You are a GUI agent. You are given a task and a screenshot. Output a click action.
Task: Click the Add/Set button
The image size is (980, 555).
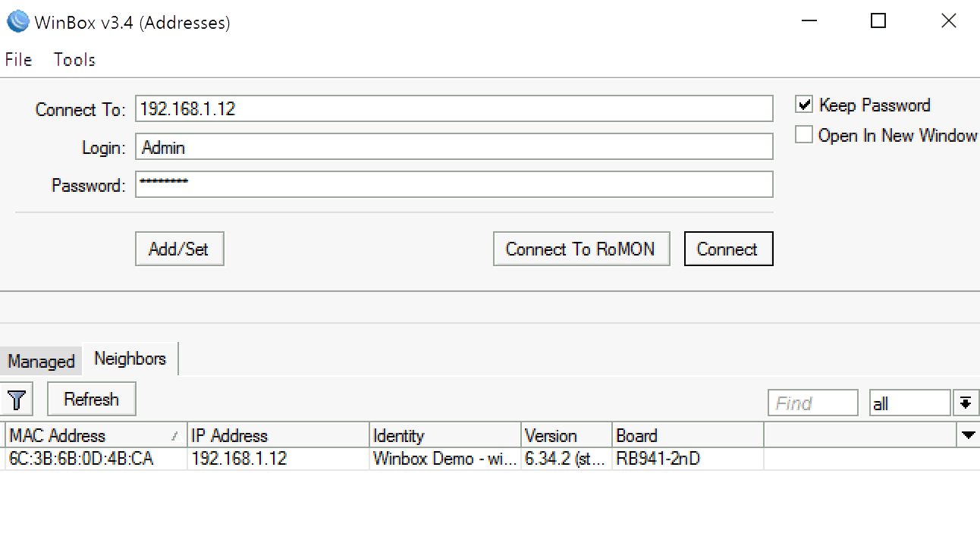pyautogui.click(x=179, y=249)
